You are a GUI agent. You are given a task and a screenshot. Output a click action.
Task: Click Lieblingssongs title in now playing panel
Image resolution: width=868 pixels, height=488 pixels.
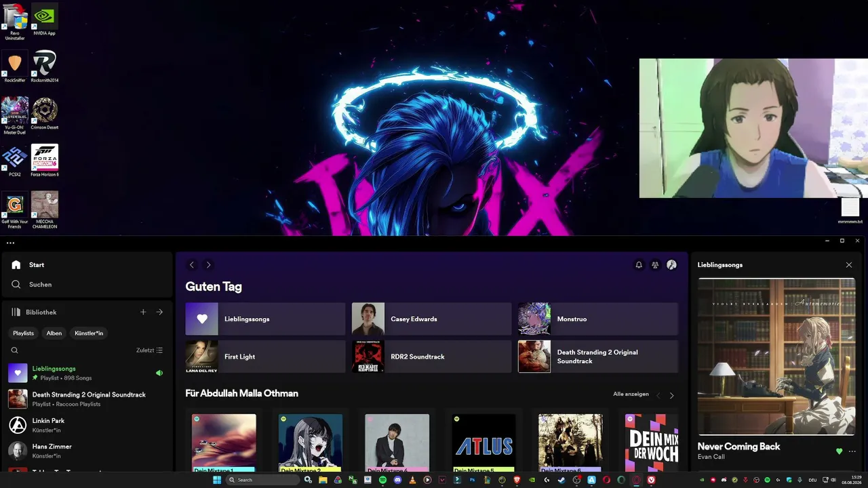[x=720, y=265]
